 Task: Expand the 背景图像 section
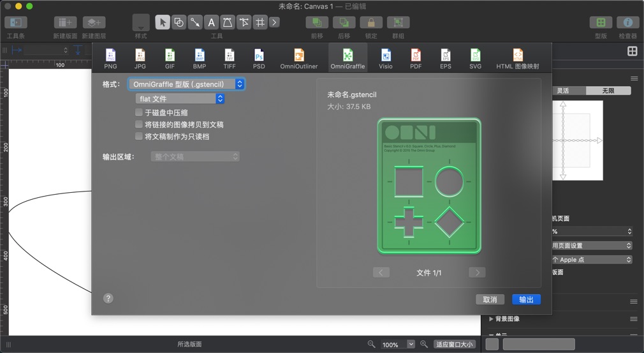point(491,319)
